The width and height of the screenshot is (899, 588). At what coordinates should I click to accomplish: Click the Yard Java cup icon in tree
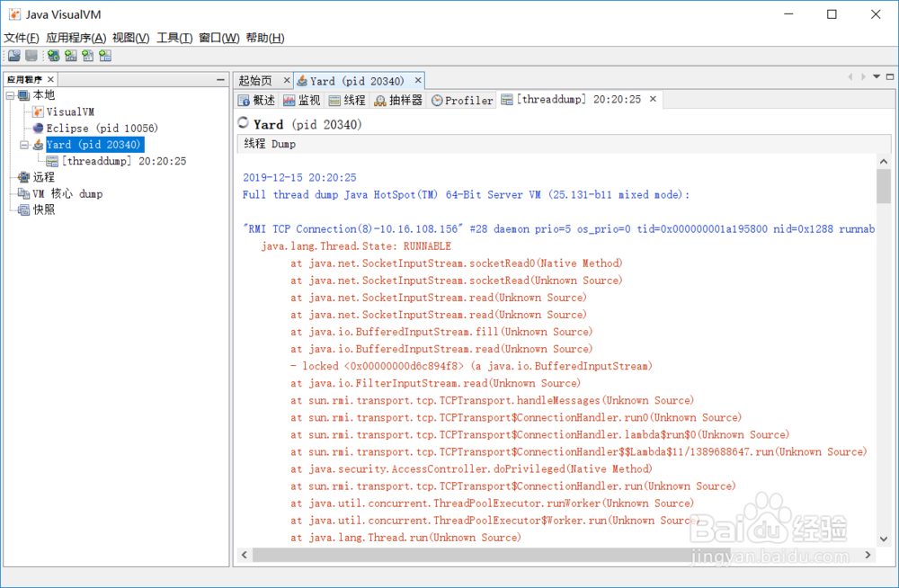pos(38,145)
